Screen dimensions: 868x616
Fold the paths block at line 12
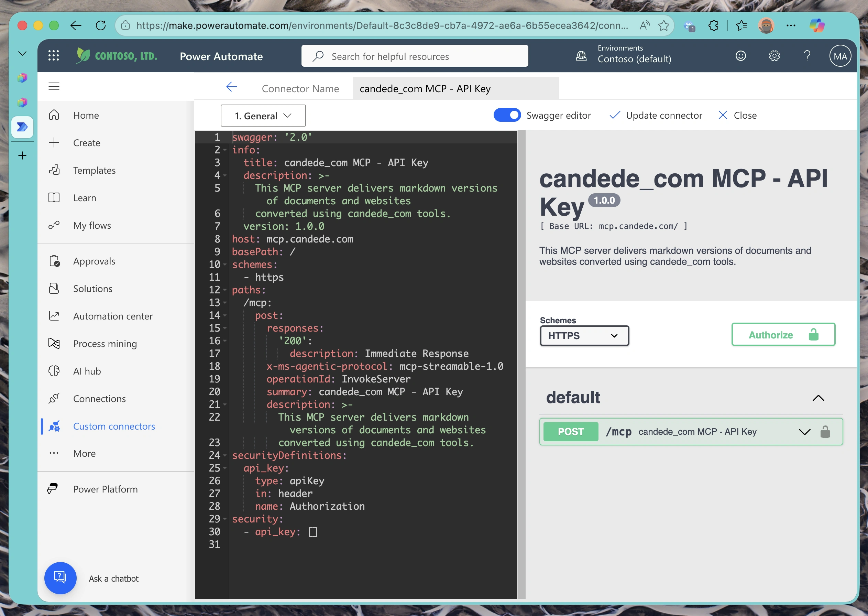225,290
